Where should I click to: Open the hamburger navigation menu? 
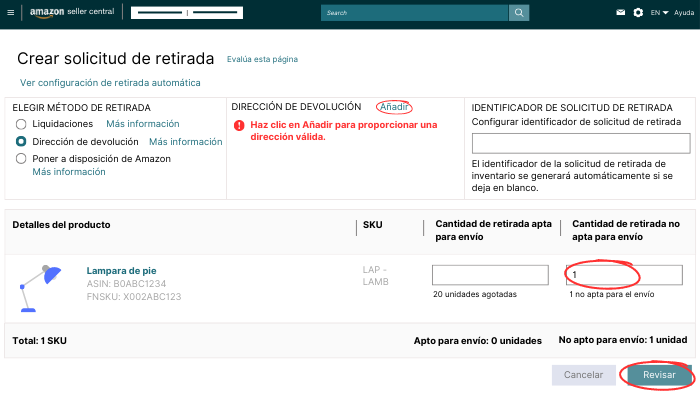(11, 12)
